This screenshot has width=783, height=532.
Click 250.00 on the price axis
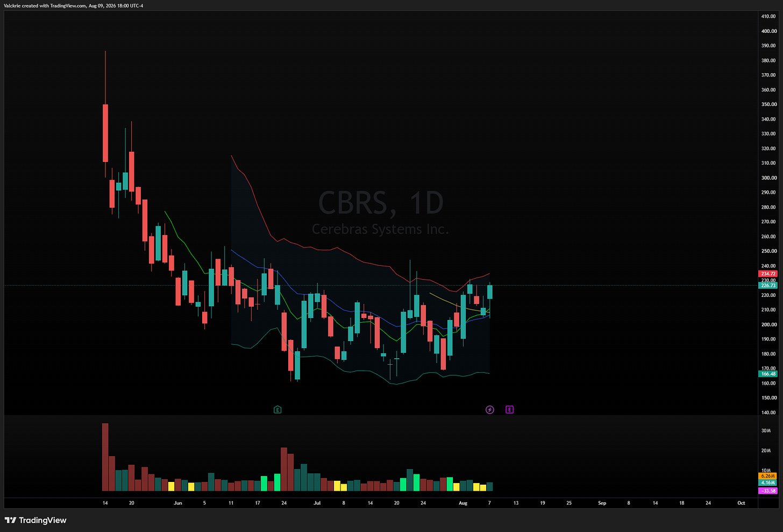[768, 251]
